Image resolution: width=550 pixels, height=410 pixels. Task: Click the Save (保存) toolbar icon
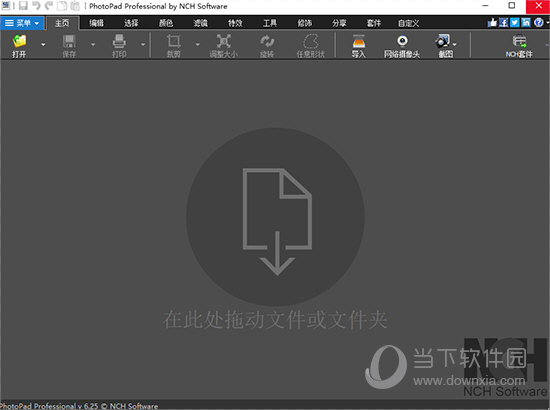click(x=69, y=41)
